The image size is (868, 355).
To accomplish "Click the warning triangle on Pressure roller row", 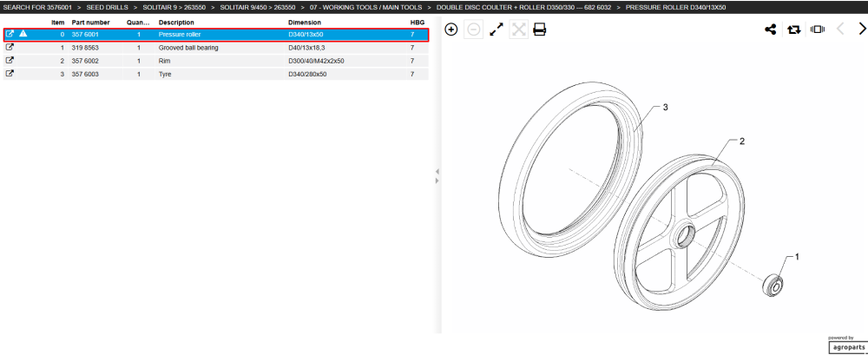I will pos(23,34).
